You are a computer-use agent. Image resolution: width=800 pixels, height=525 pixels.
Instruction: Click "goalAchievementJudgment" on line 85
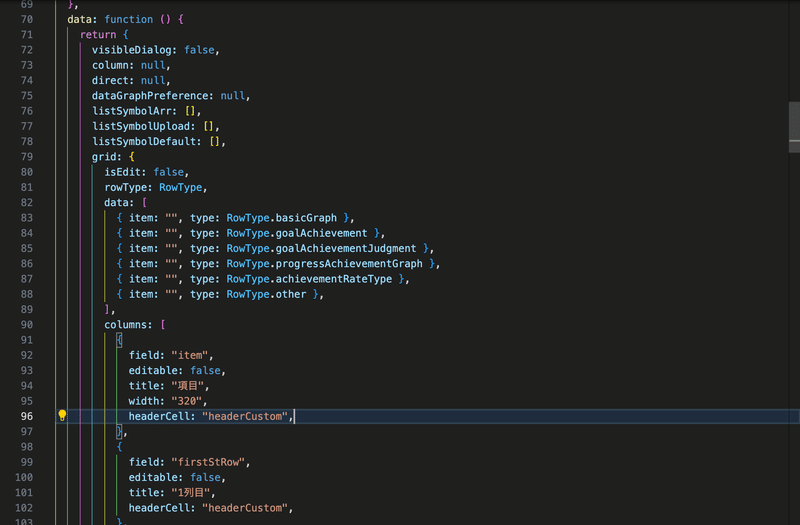346,249
